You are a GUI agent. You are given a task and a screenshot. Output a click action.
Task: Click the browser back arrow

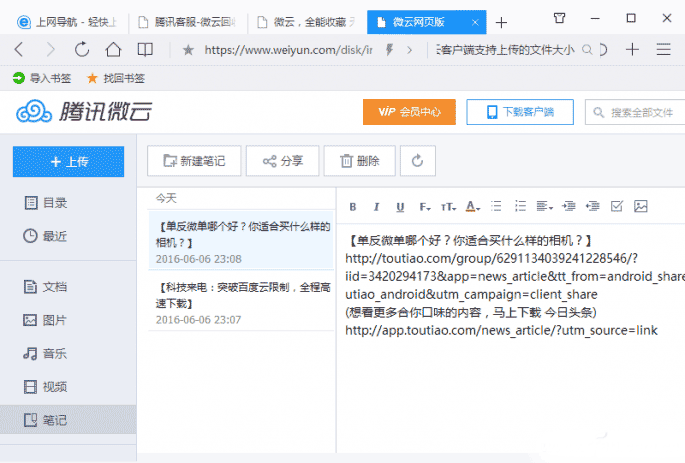click(x=19, y=49)
